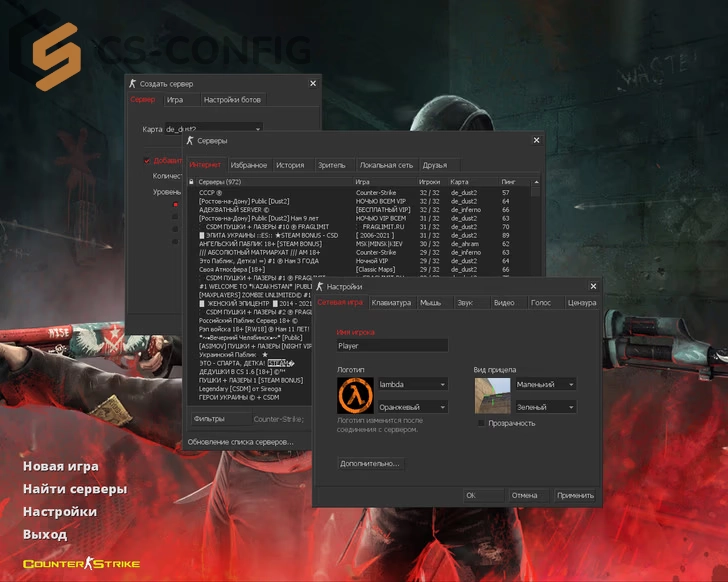The width and height of the screenshot is (728, 582).
Task: Open the Карта map dropdown in Создать сервер
Action: coord(214,128)
